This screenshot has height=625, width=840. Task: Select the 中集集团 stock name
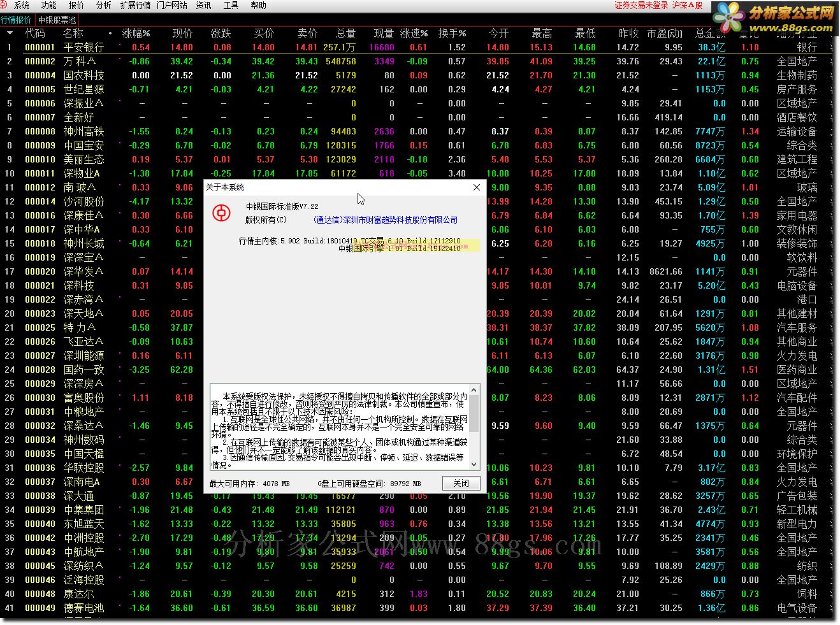(83, 510)
